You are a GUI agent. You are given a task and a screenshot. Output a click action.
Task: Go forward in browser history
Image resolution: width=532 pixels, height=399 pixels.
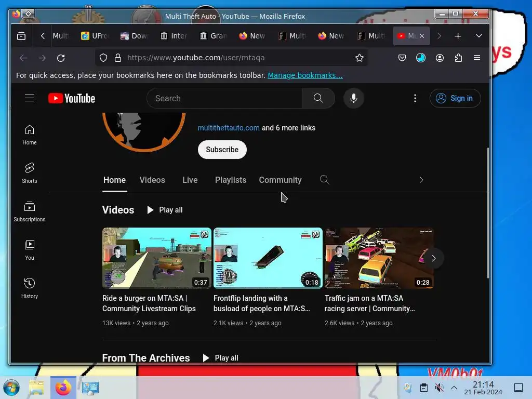click(x=42, y=58)
